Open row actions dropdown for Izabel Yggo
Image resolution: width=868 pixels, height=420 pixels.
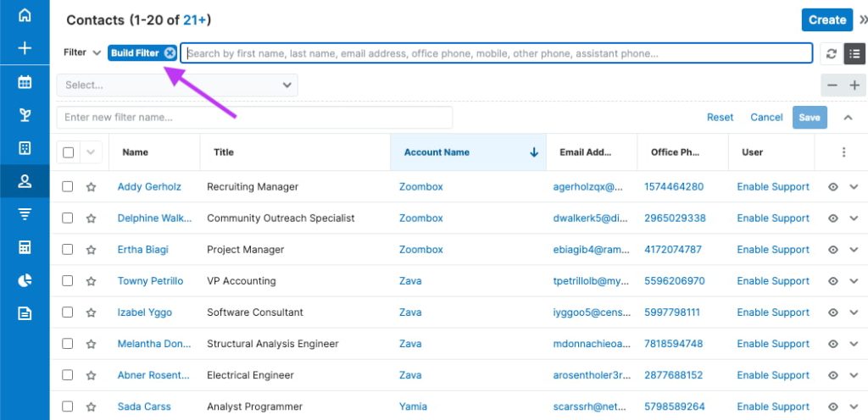coord(854,312)
